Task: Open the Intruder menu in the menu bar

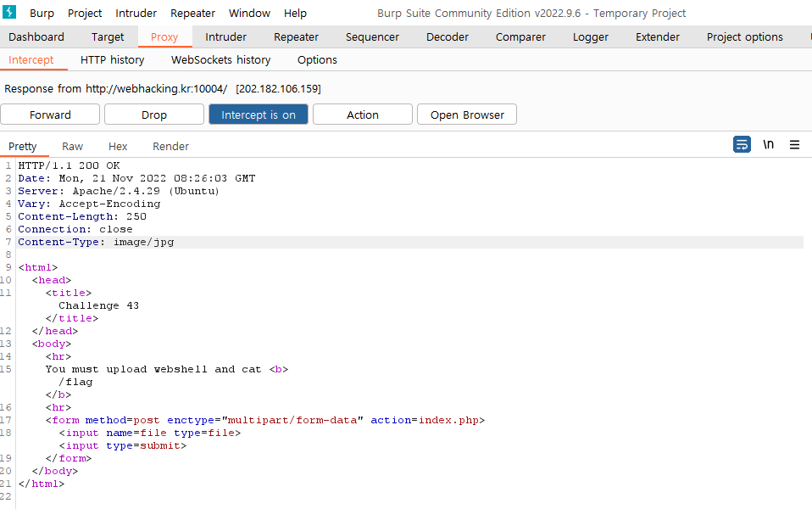Action: (136, 13)
